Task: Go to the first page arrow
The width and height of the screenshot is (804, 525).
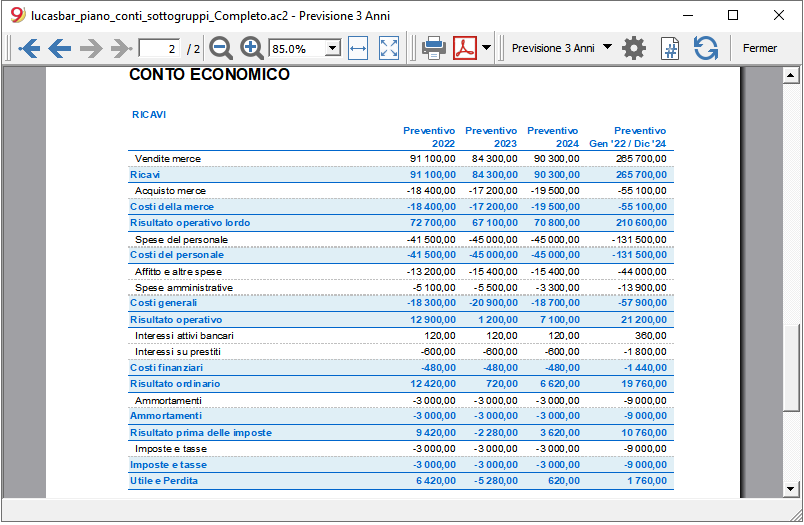Action: click(x=29, y=49)
